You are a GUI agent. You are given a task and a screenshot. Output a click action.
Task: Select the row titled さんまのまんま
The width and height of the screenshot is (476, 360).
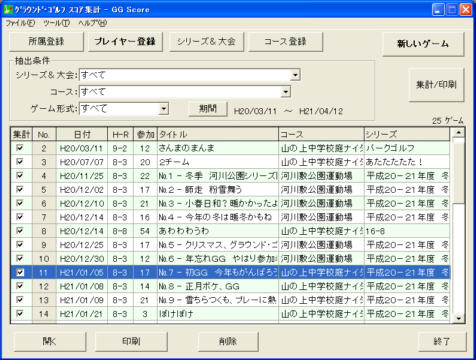pos(230,148)
